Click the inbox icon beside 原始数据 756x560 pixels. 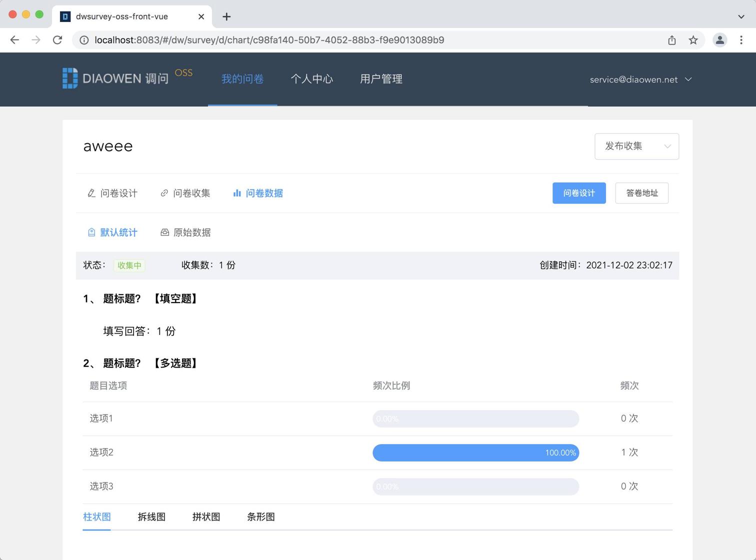pyautogui.click(x=164, y=232)
